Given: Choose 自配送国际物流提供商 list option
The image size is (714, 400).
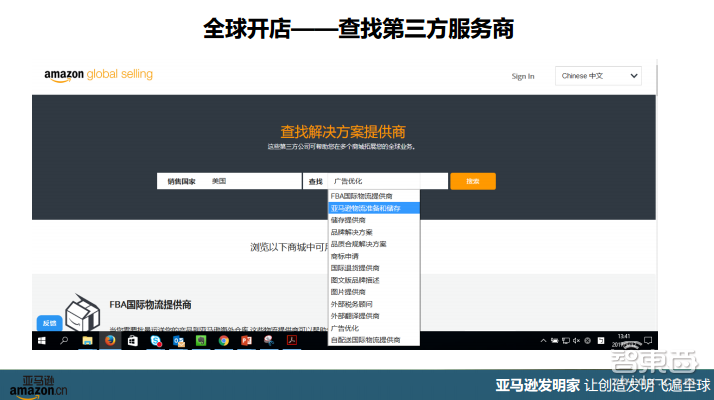Looking at the screenshot, I should click(x=364, y=340).
